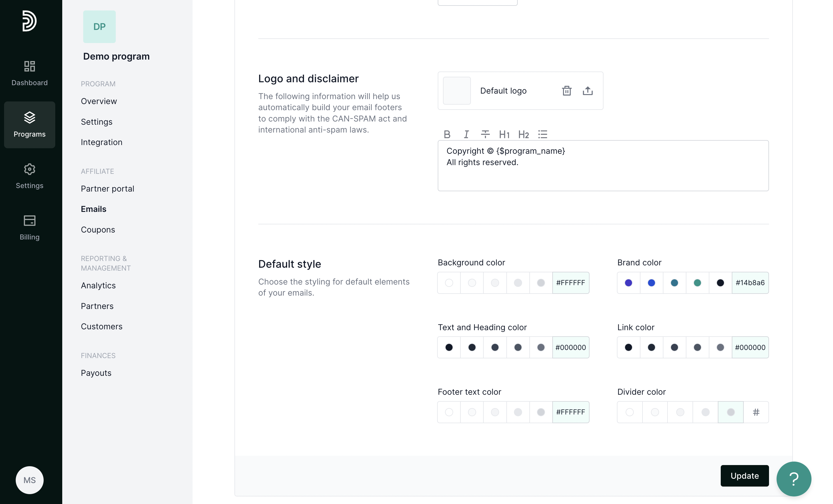
Task: Select the Emails menu item
Action: [x=93, y=209]
